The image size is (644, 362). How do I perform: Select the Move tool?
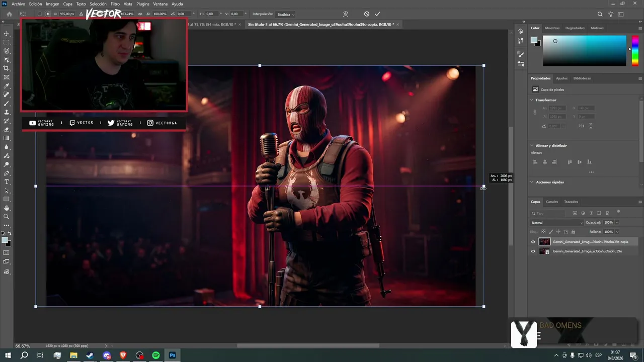click(x=7, y=34)
